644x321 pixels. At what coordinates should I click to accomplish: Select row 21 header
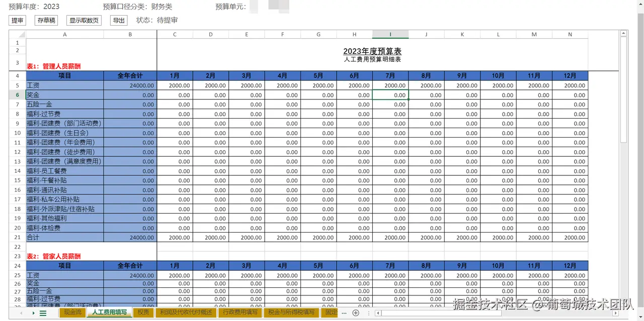17,238
